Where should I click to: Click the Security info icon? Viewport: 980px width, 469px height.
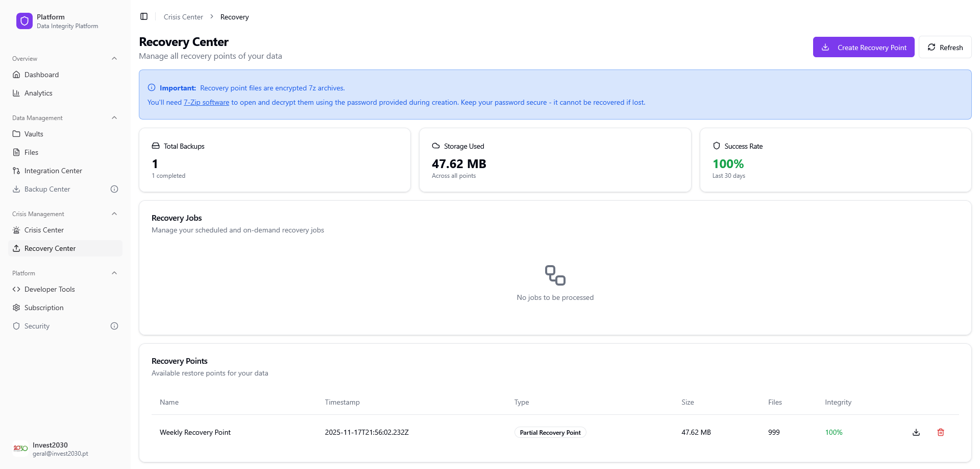[x=114, y=326]
